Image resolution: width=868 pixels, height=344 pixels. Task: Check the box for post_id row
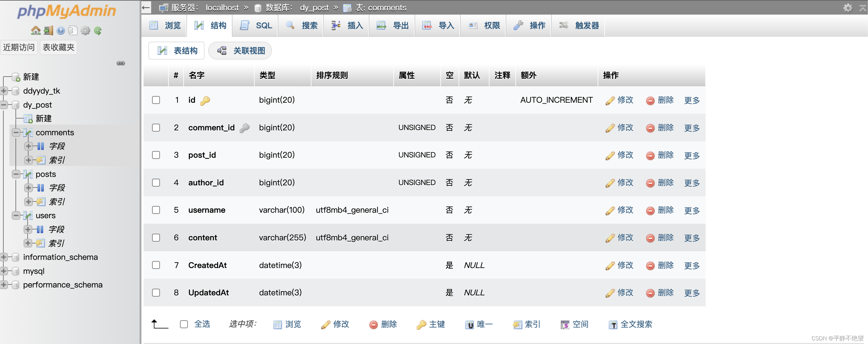point(156,155)
